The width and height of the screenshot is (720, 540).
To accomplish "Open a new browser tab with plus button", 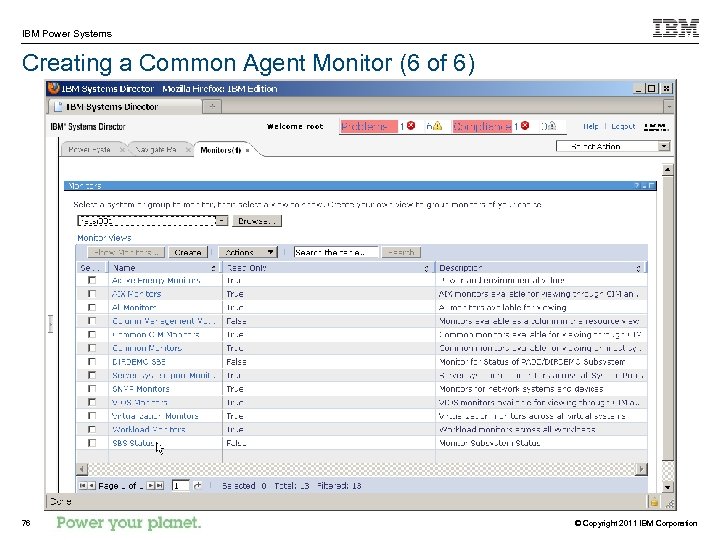I will point(212,107).
